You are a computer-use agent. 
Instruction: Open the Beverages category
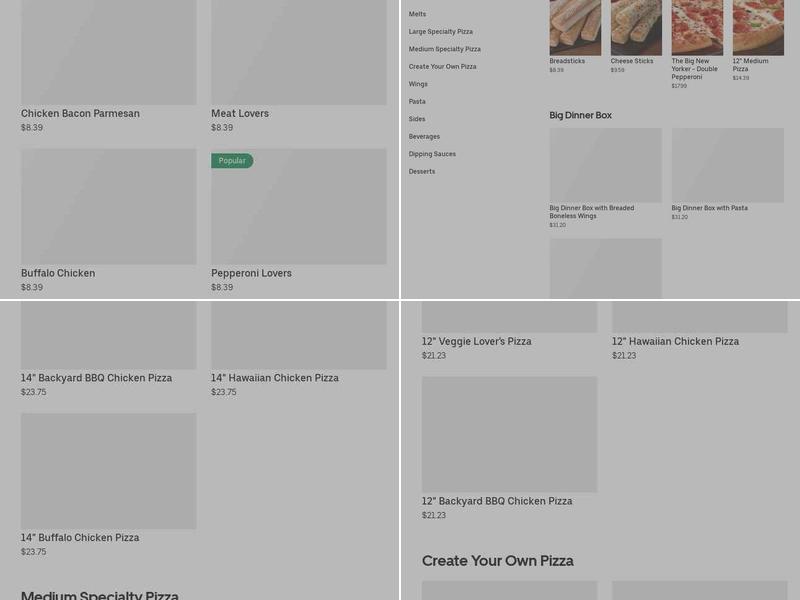click(424, 137)
